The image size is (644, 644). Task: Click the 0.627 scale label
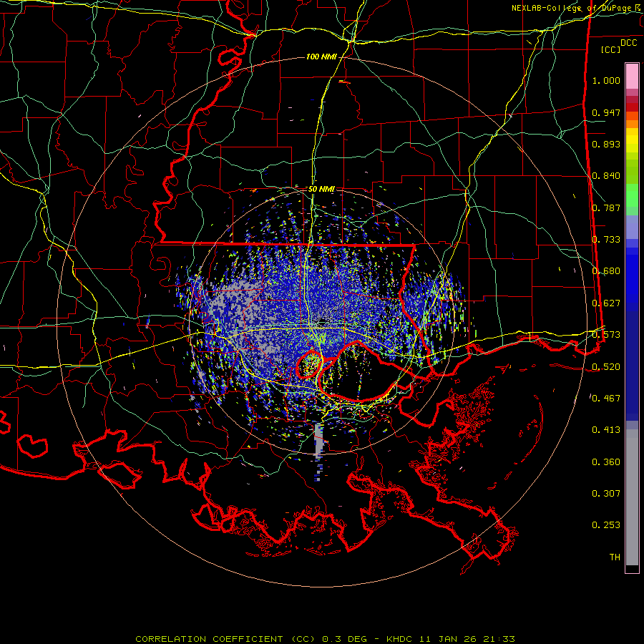tap(606, 303)
